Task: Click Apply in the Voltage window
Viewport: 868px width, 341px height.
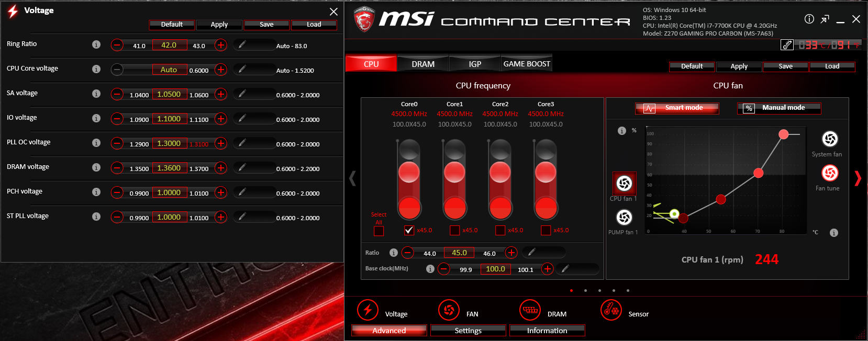Action: (219, 25)
